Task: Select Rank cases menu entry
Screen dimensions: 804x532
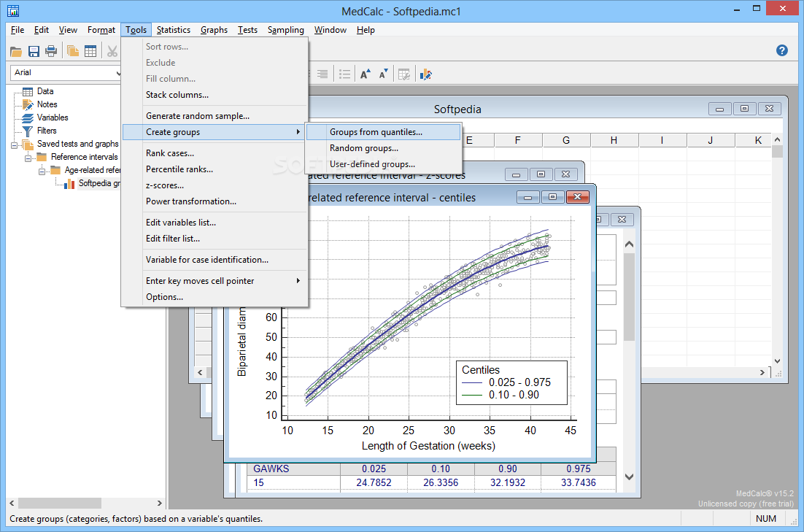Action: coord(214,153)
